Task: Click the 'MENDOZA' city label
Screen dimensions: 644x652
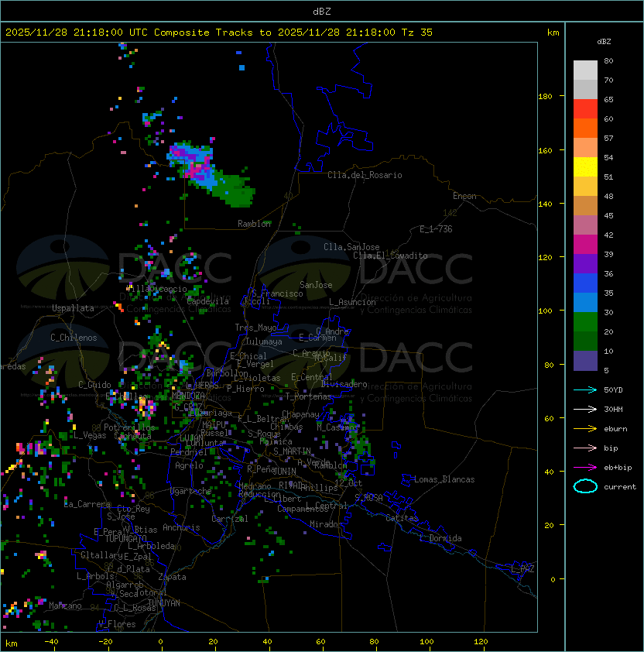Action: pyautogui.click(x=188, y=396)
